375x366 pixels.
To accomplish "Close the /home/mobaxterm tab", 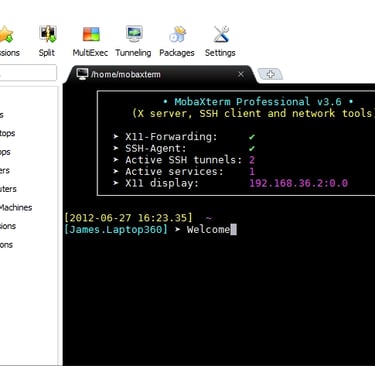I will coord(241,74).
